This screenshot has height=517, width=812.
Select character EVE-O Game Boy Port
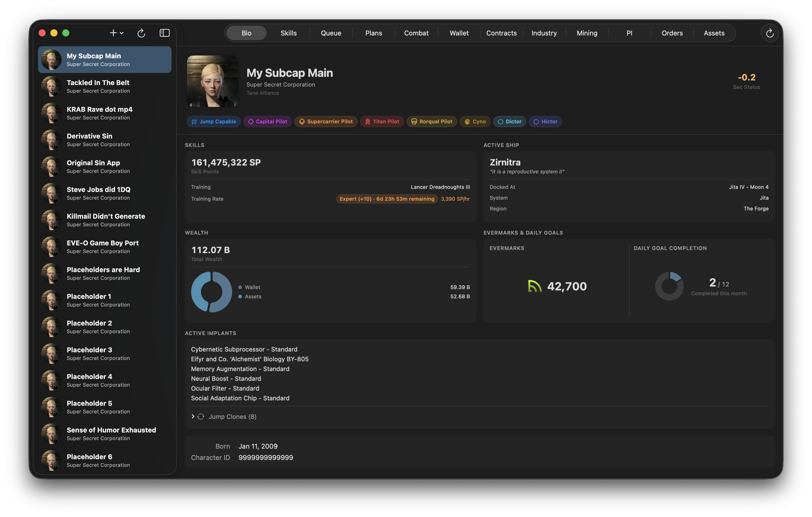click(105, 247)
